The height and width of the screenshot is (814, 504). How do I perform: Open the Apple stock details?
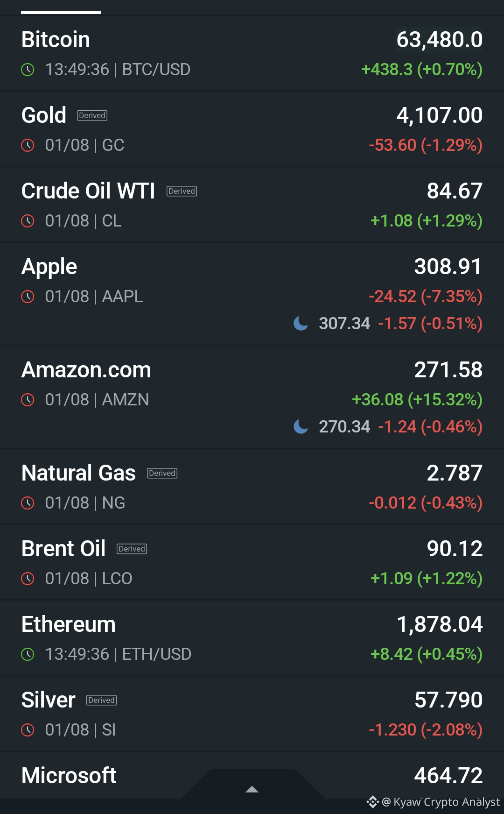click(252, 294)
